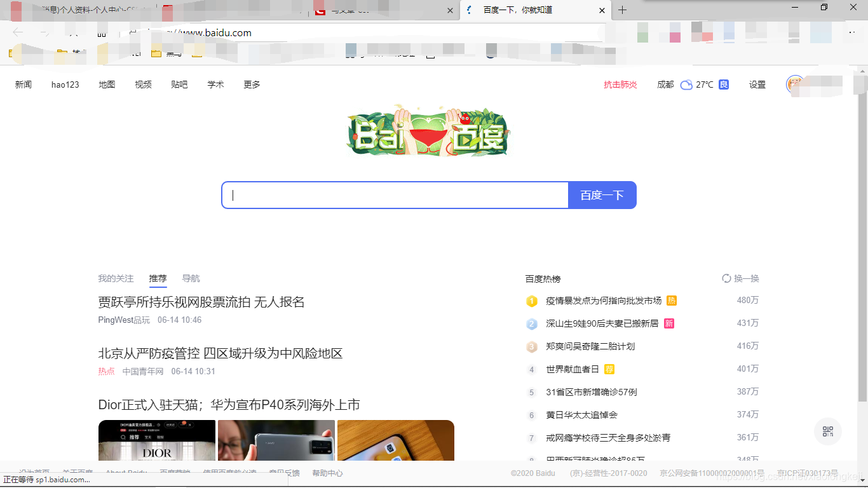Click the hao123 navigation link

[x=65, y=85]
